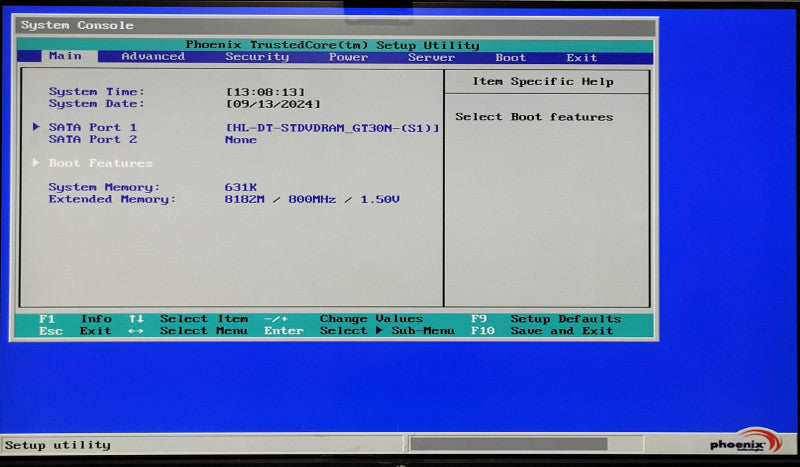Screen dimensions: 800x467
Task: Click the Esc Exit key hint
Action: coord(76,331)
